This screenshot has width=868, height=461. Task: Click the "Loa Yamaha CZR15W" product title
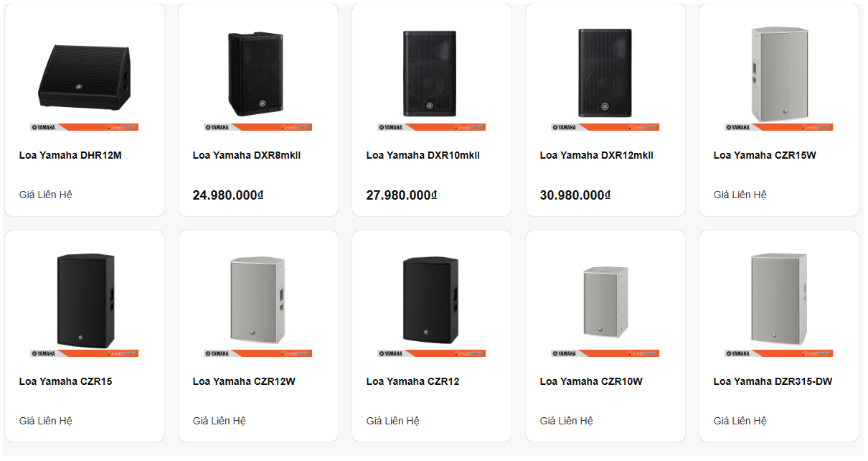[x=765, y=155]
